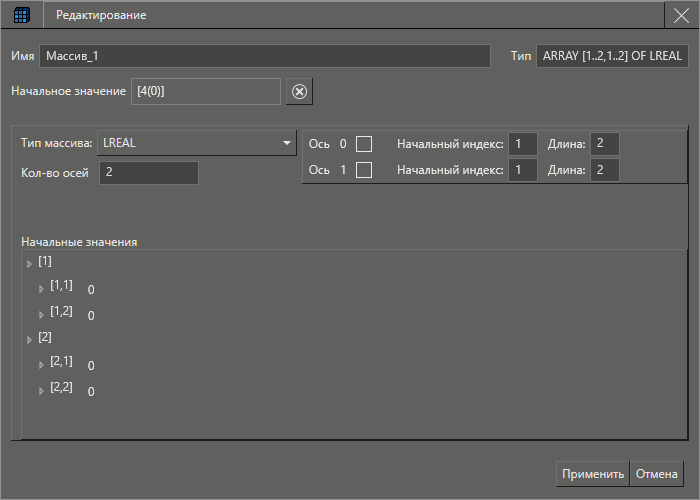This screenshot has height=500, width=700.
Task: Click the grid icon in title bar
Action: (x=21, y=15)
